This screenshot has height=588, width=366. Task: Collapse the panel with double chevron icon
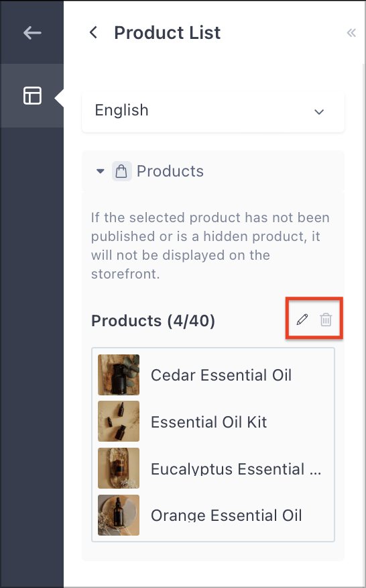click(x=351, y=33)
